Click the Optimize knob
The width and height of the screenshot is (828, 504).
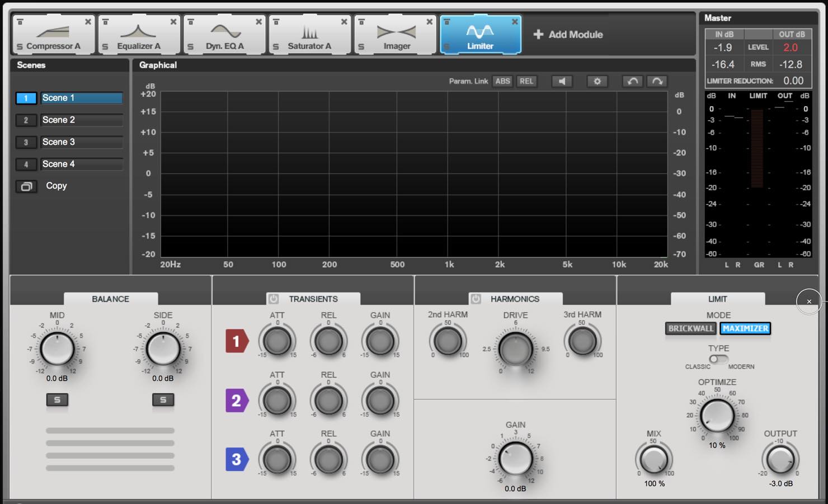coord(718,415)
